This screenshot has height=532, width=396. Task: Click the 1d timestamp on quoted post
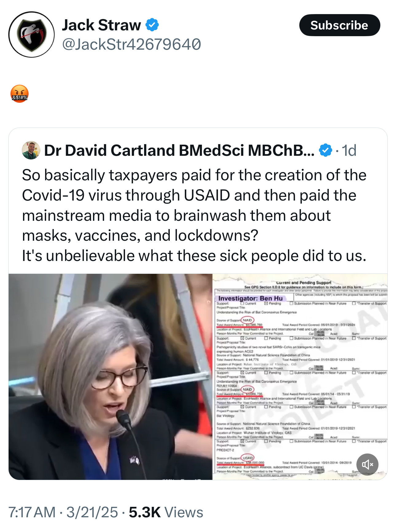click(x=349, y=150)
